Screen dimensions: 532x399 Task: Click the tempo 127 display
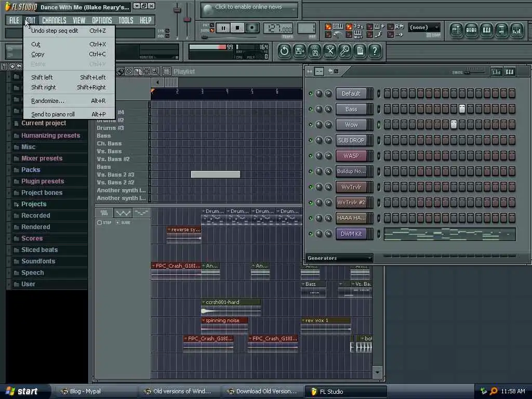click(278, 29)
